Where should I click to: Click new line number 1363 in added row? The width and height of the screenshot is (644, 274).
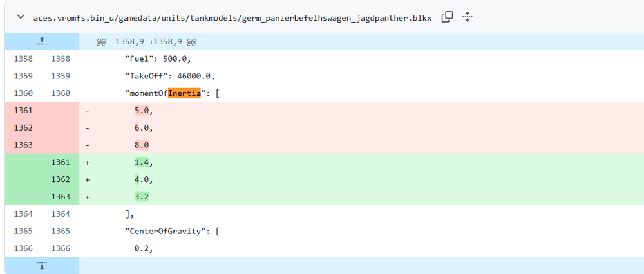[x=61, y=197]
